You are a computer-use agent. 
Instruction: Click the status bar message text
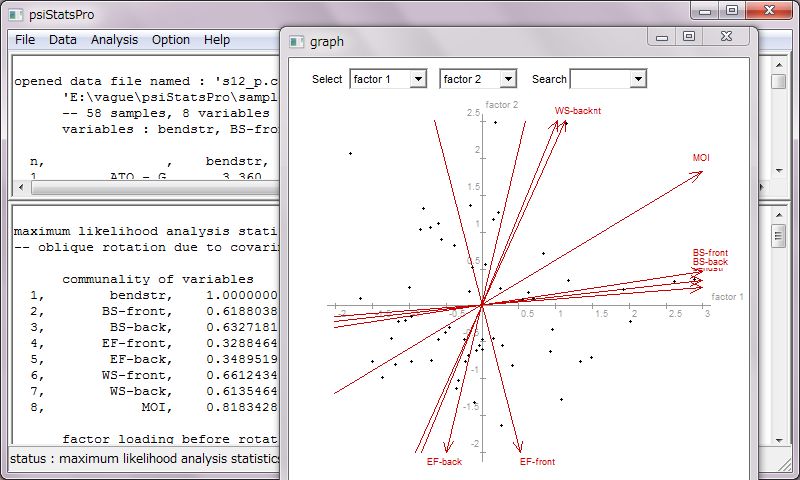pos(145,459)
